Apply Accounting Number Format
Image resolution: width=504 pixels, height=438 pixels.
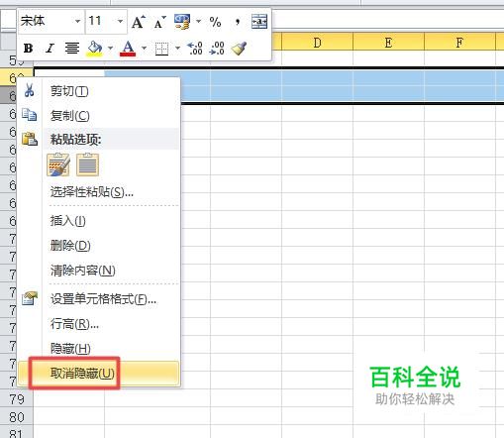tap(182, 22)
